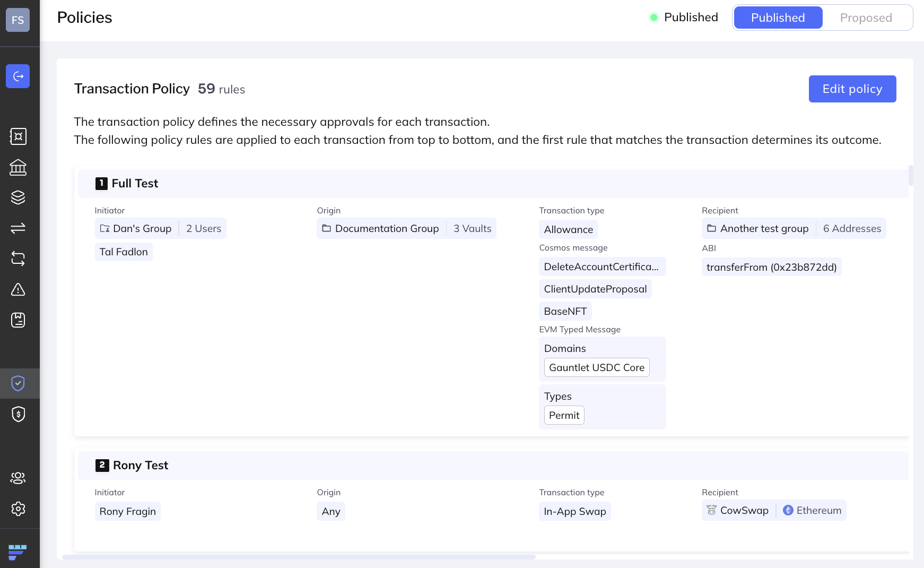Click the blue send arrow button in sidebar

tap(18, 76)
